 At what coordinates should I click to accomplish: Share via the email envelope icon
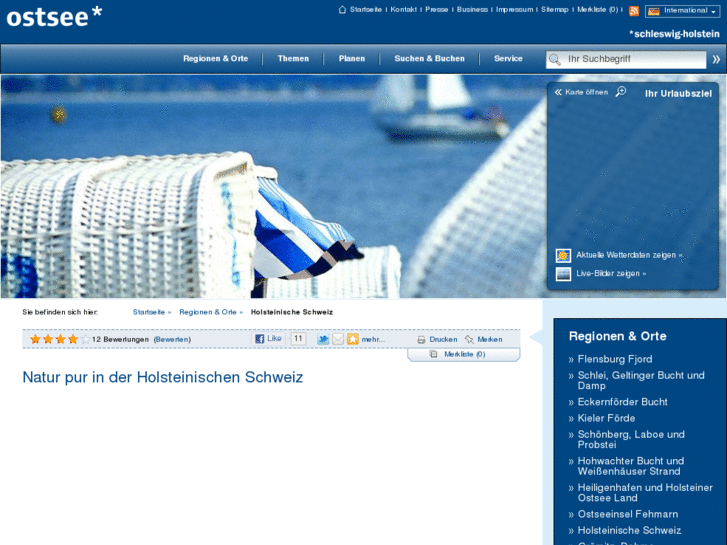pyautogui.click(x=338, y=339)
